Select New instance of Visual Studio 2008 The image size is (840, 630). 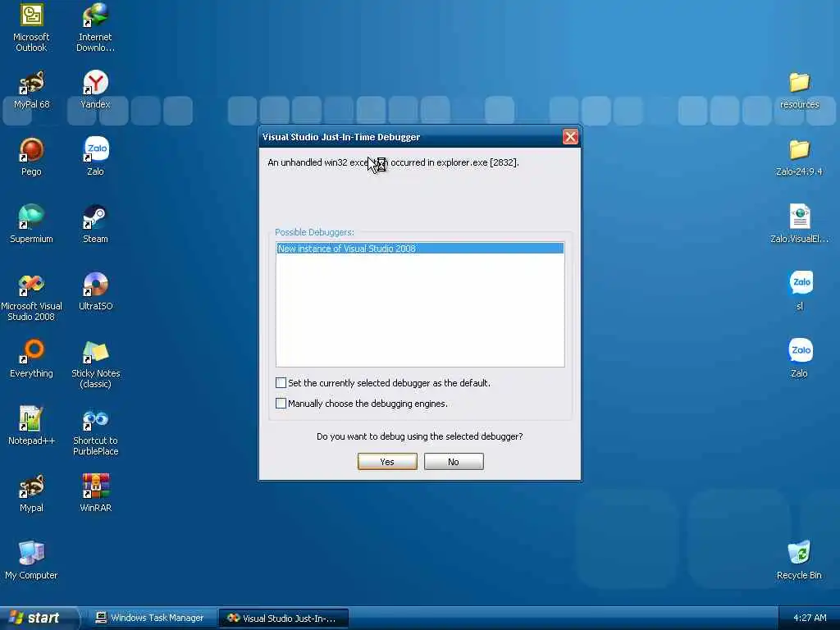(x=420, y=249)
